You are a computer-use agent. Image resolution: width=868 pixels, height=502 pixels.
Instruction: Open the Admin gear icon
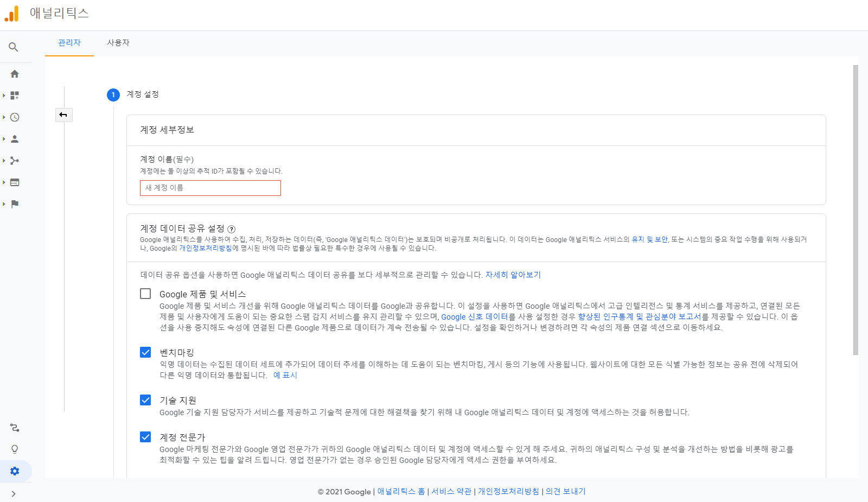pos(15,471)
